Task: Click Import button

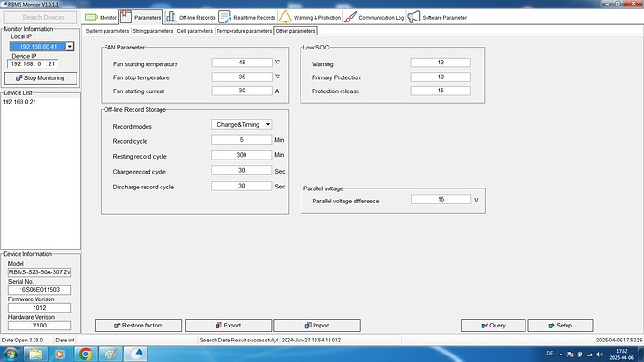Action: pyautogui.click(x=317, y=326)
